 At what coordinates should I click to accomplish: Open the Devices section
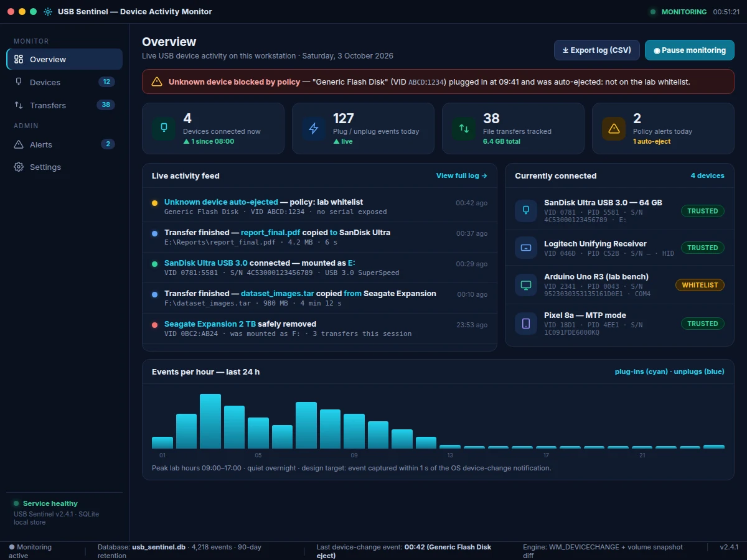click(64, 82)
